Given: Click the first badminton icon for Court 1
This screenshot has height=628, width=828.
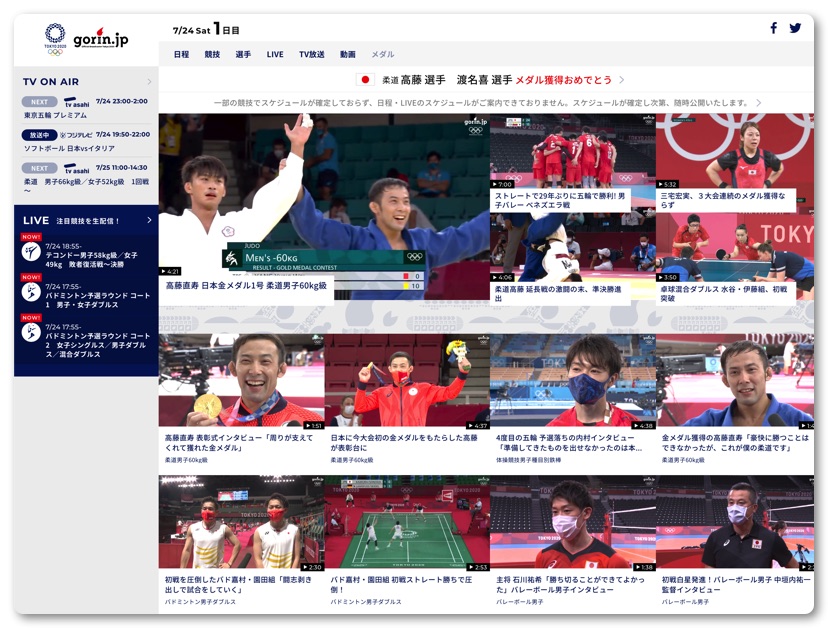Looking at the screenshot, I should click(31, 292).
